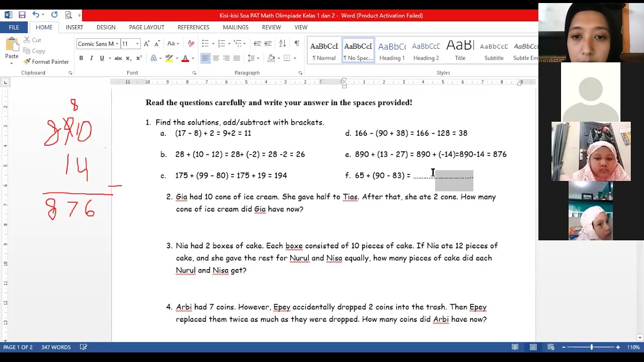Click the yellow text highlight color button

pyautogui.click(x=169, y=58)
